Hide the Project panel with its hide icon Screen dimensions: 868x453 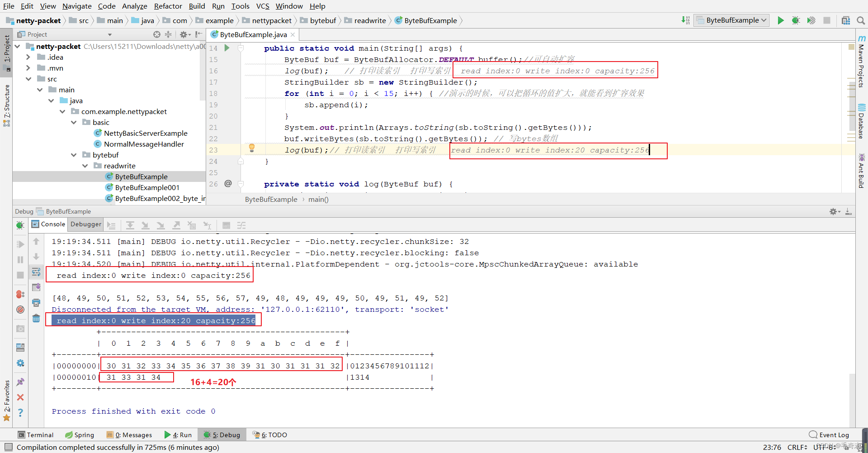point(198,34)
